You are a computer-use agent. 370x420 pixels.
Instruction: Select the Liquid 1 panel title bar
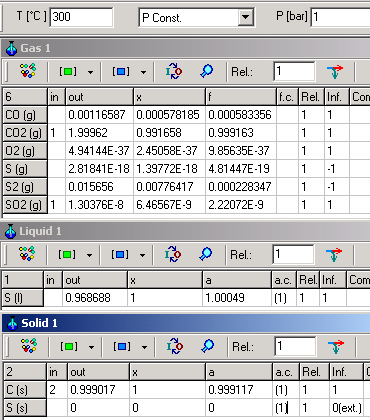click(x=186, y=231)
